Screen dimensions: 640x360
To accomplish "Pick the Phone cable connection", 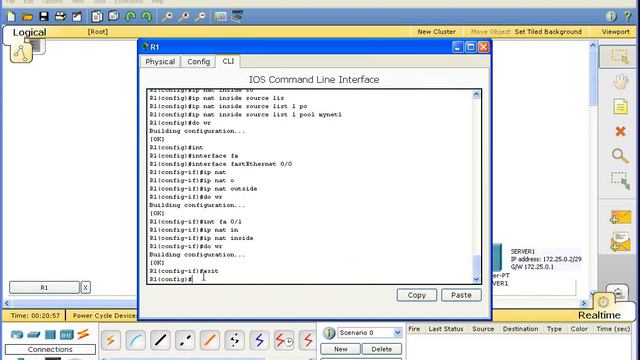I will pos(234,340).
